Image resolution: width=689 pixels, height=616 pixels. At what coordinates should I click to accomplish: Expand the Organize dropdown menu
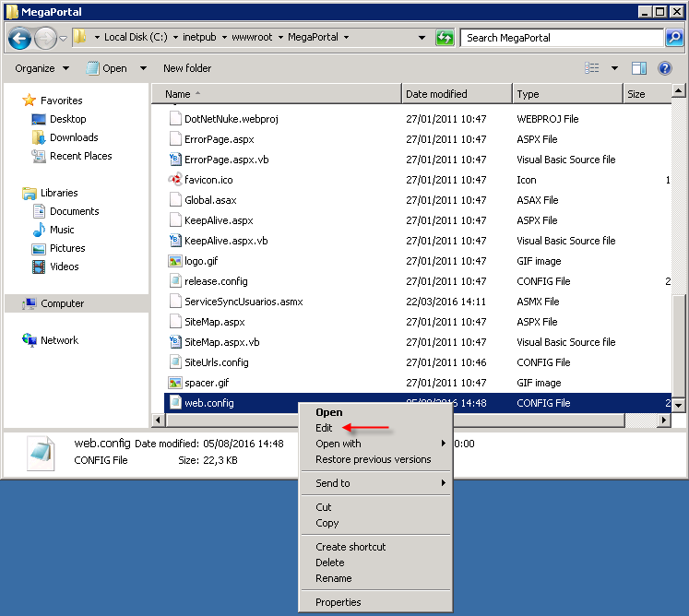click(42, 68)
